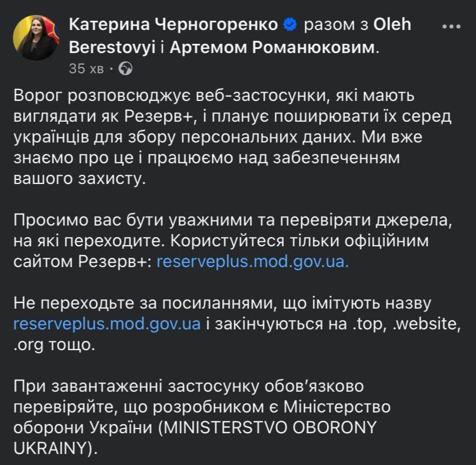Viewport: 476px width, 465px height.
Task: Click the blue verified badge icon
Action: (291, 25)
